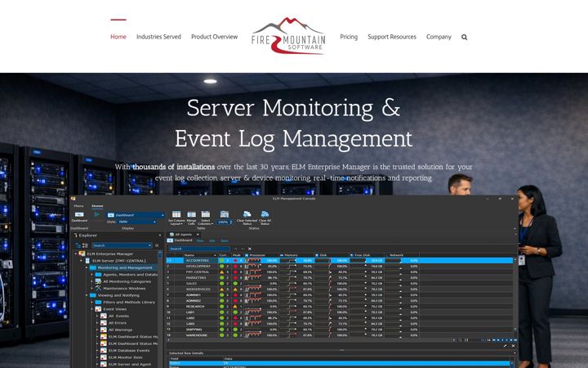Expand All Monitoring Categories node
588x368 pixels.
click(x=91, y=281)
